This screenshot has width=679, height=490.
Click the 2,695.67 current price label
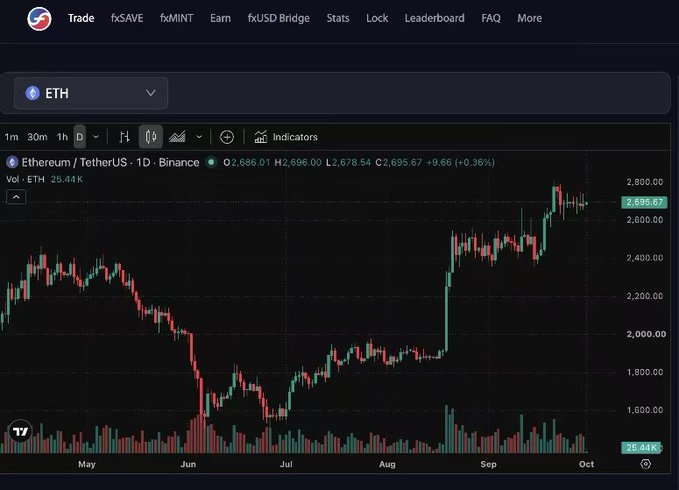click(x=644, y=202)
